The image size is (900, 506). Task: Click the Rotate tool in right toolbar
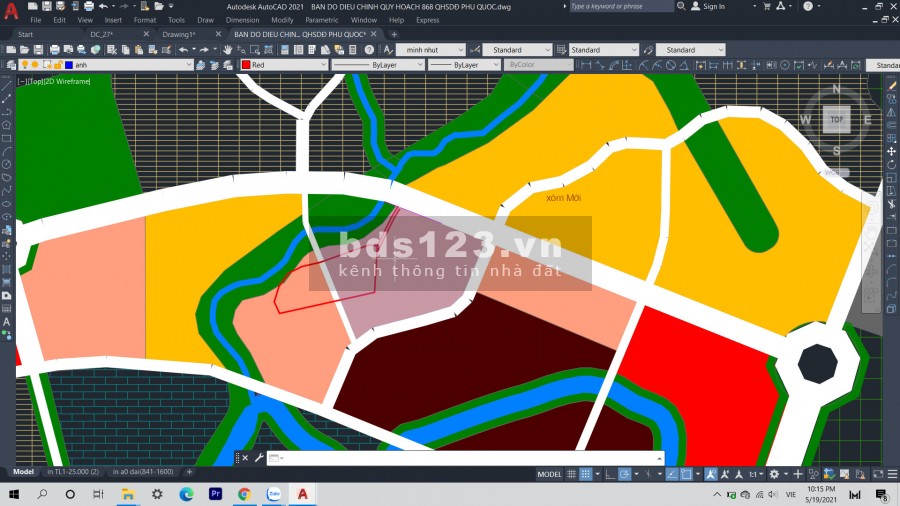[x=891, y=165]
